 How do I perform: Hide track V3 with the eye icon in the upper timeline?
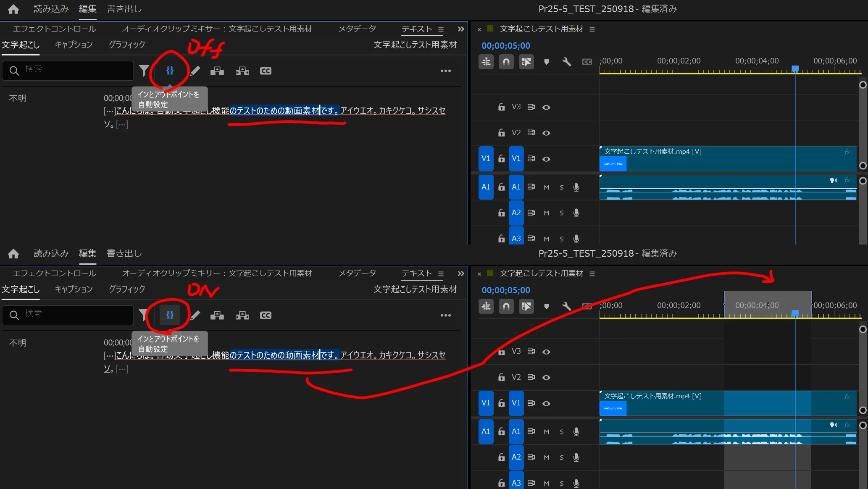click(546, 107)
